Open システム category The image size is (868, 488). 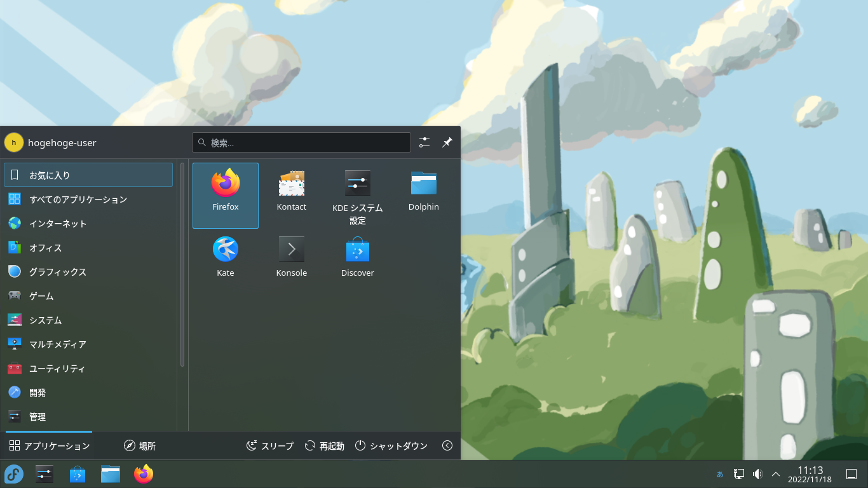coord(88,320)
